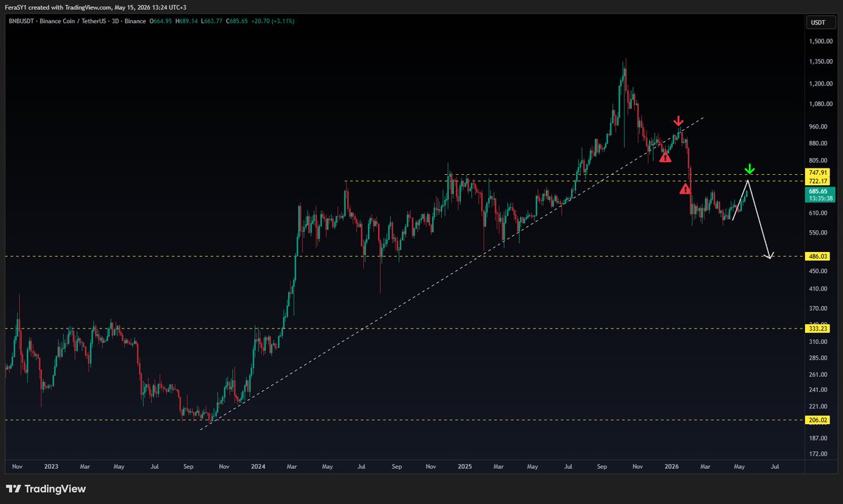Click the open value O664.95

pos(162,22)
